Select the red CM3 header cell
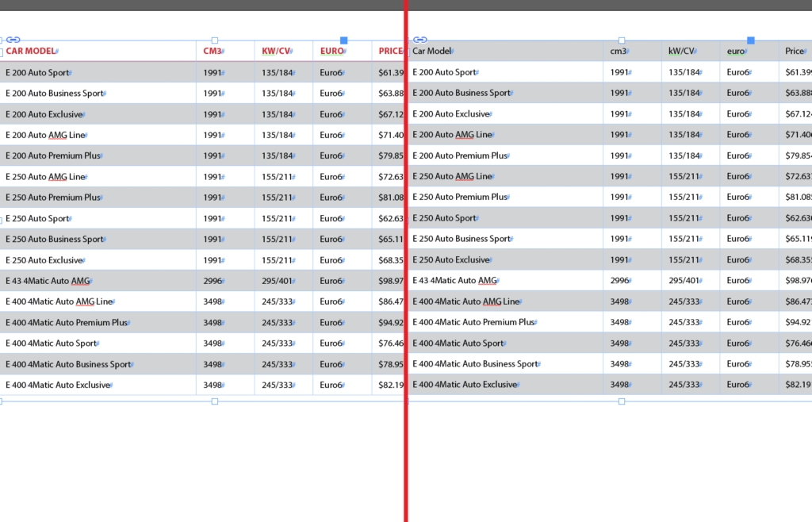This screenshot has height=522, width=812. point(213,51)
